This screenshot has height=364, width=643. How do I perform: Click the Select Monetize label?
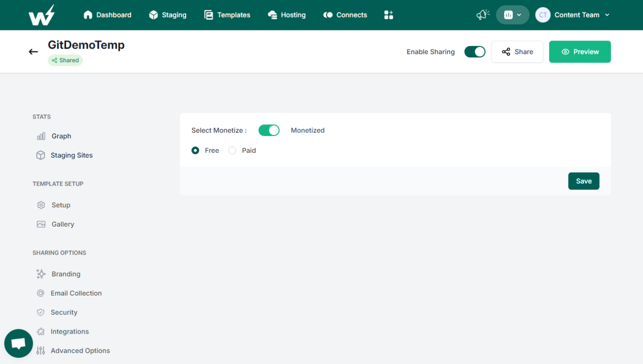[x=219, y=130]
